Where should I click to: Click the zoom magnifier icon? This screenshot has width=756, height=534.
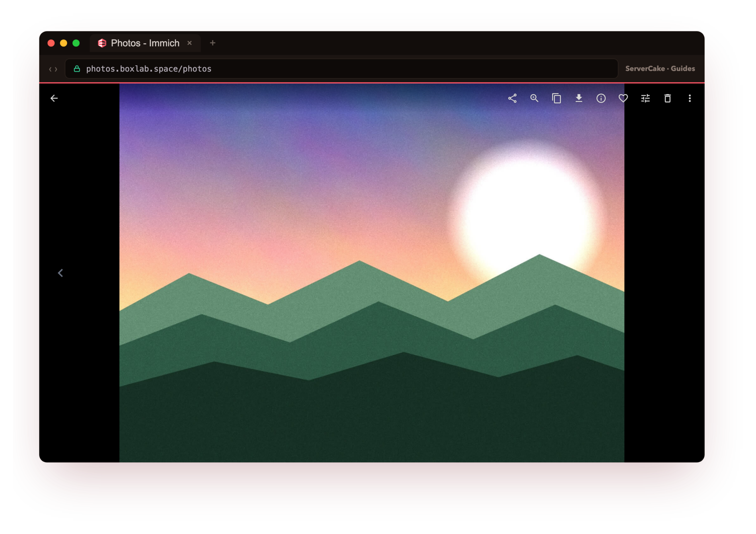[534, 98]
